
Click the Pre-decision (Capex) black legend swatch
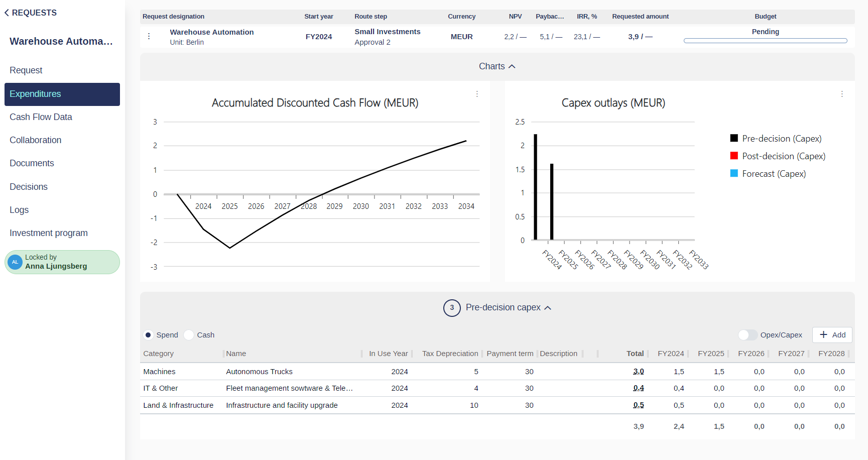point(734,138)
